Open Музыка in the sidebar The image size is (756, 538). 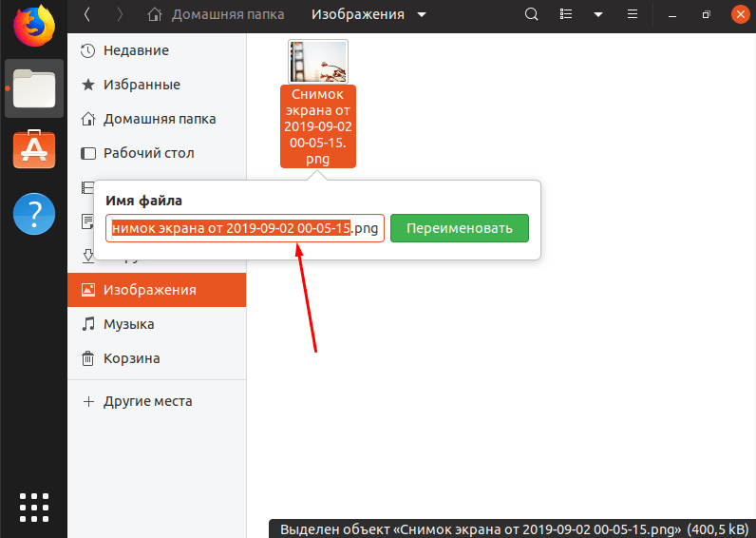point(157,324)
